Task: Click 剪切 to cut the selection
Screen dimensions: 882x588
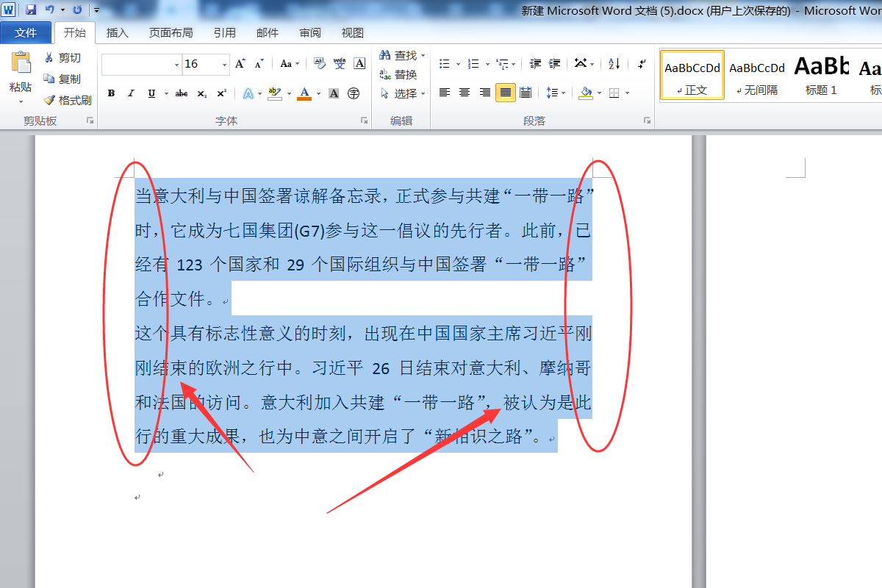Action: 62,58
